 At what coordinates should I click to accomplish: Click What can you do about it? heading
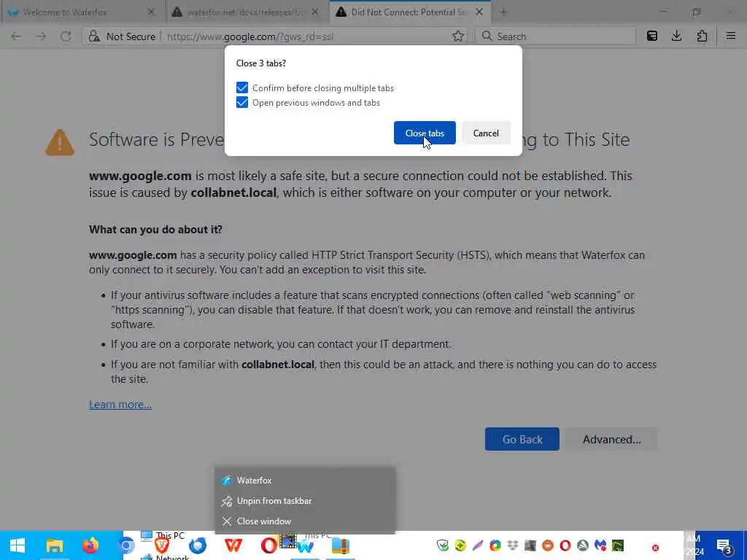tap(156, 230)
